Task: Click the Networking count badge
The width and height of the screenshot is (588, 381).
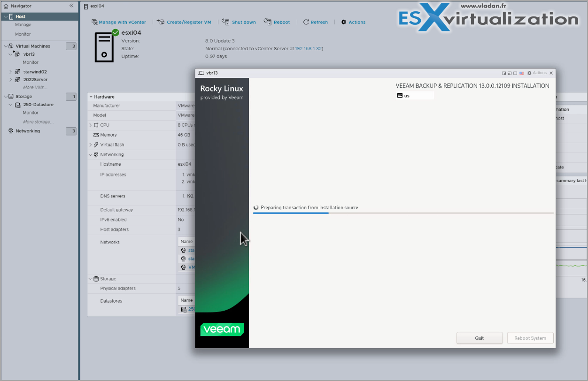Action: pos(71,131)
